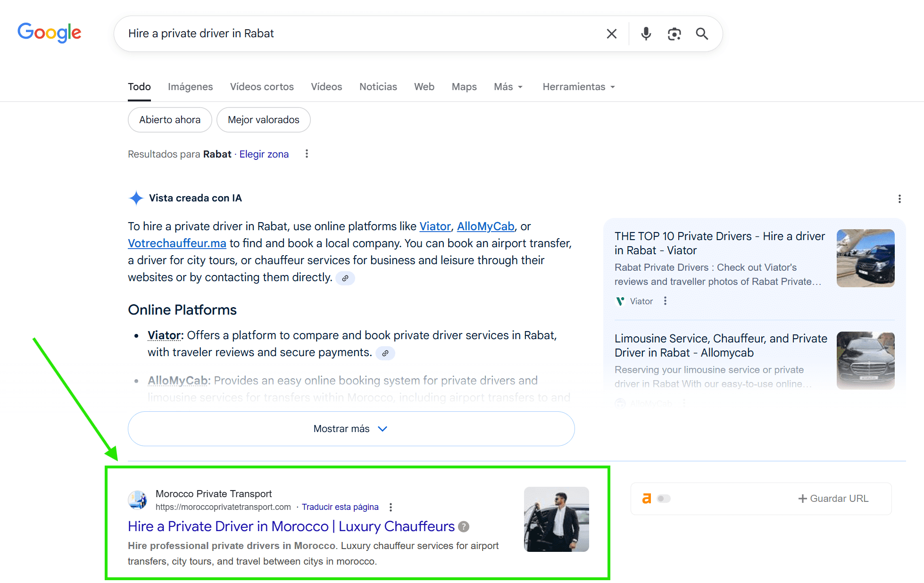924x583 pixels.
Task: Open the Votrechauffeur.ma link
Action: [177, 243]
